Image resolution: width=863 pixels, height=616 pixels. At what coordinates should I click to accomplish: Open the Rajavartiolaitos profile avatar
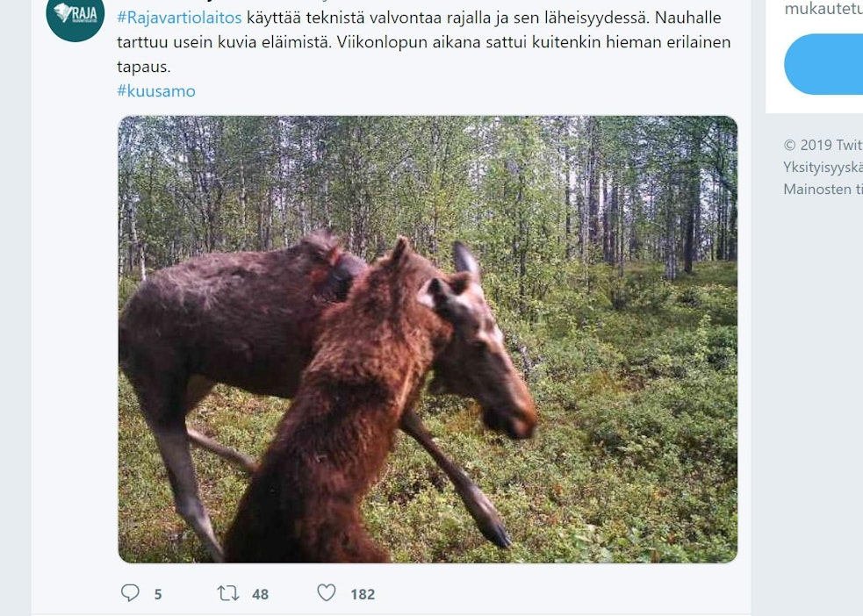pos(76,18)
